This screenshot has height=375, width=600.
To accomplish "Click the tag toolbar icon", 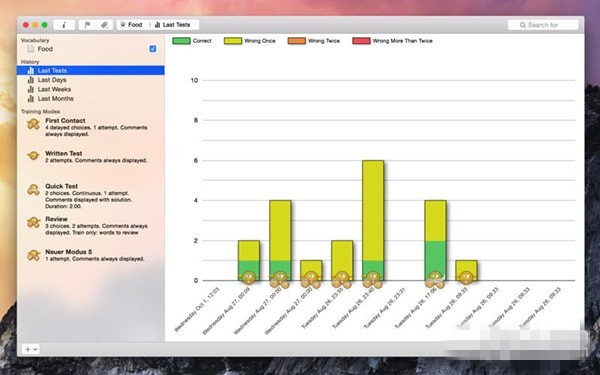I will [x=104, y=25].
